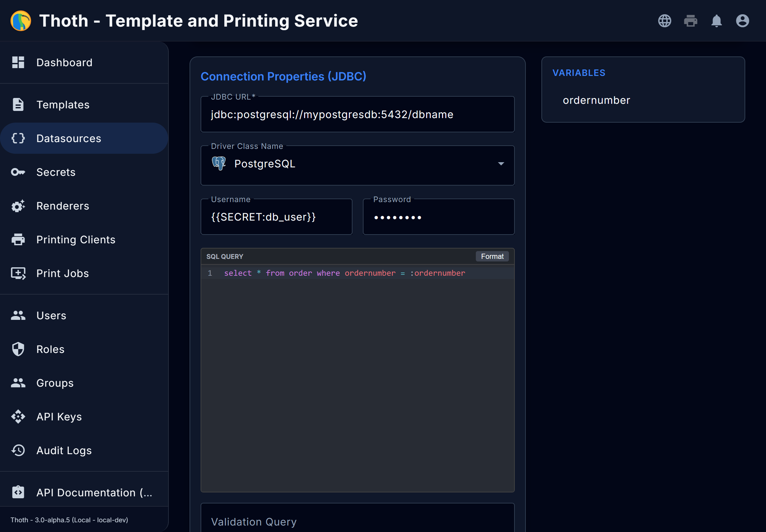This screenshot has height=532, width=766.
Task: View Audit Logs
Action: pos(84,450)
